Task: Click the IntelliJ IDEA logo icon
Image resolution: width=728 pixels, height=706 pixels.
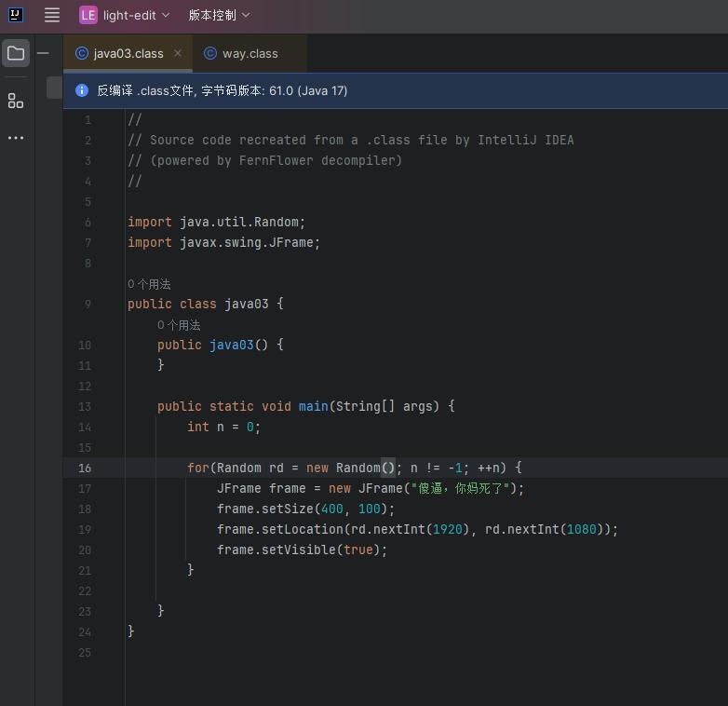Action: [16, 15]
